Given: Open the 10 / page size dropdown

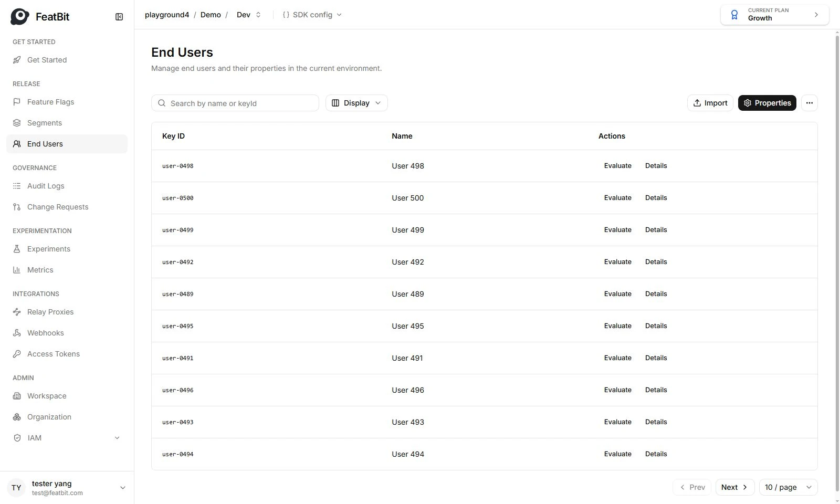Looking at the screenshot, I should click(x=788, y=487).
